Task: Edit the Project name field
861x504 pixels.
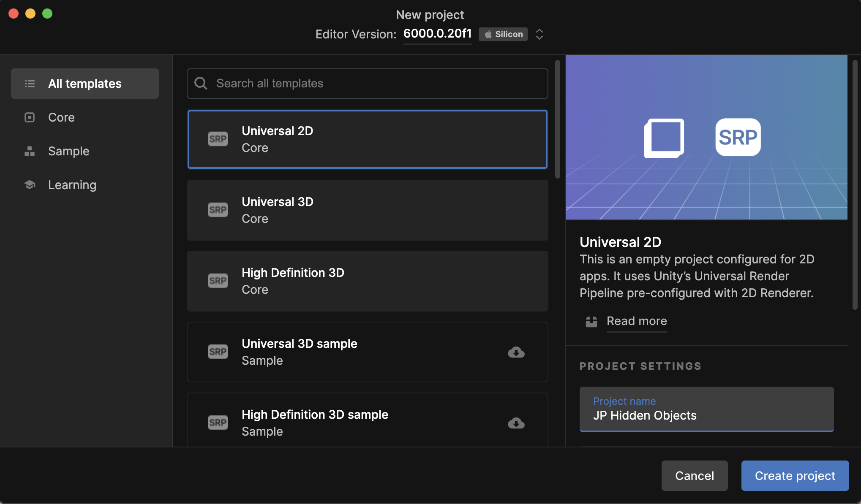Action: (x=706, y=409)
